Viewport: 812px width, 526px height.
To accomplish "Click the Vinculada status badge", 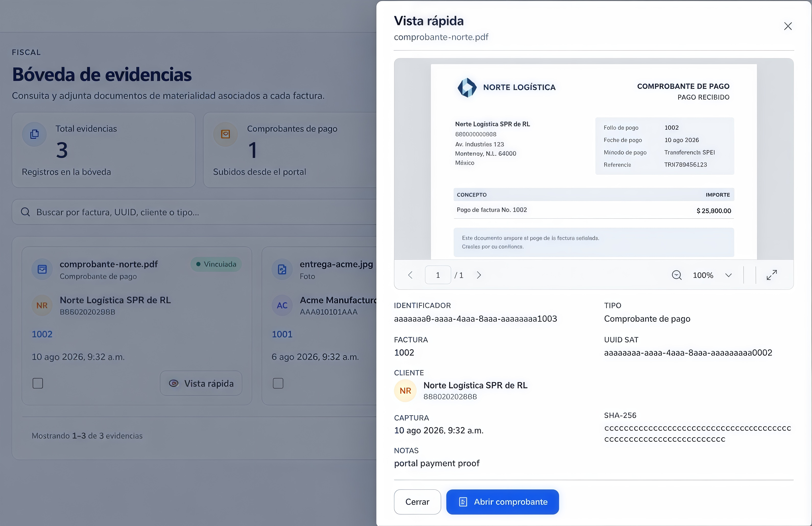I will (216, 264).
